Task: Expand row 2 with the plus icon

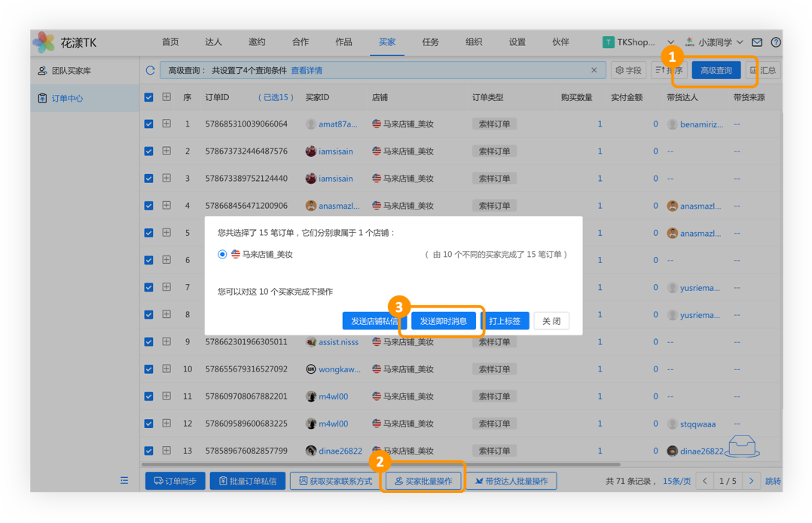Action: pos(166,151)
